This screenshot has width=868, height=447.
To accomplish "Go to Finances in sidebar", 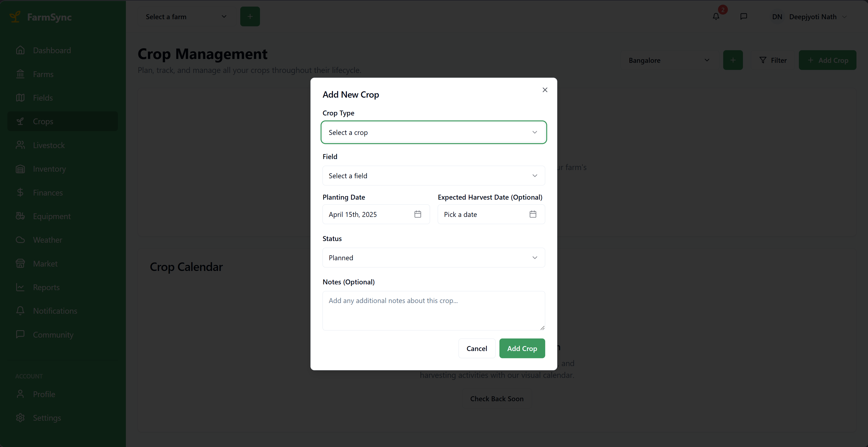I will [63, 192].
